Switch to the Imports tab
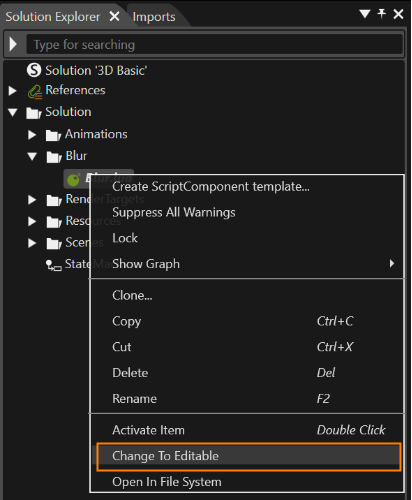Screen dimensions: 412x500 154,17
